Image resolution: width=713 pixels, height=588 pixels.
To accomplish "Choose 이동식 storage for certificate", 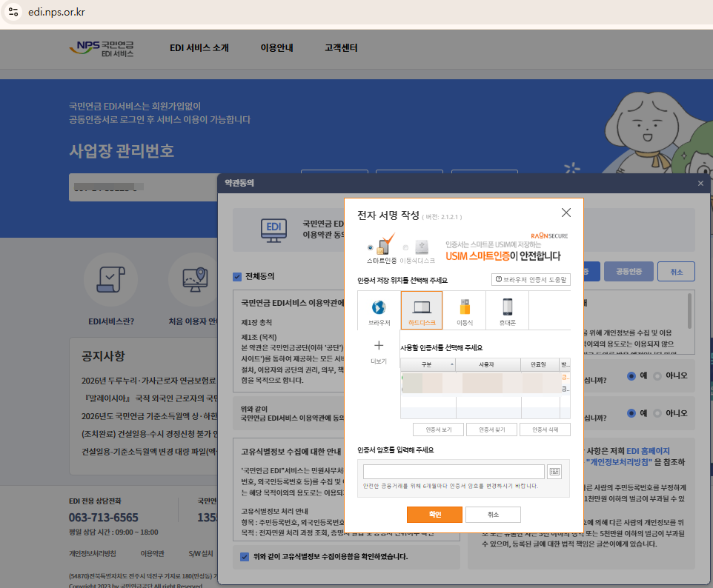I will coord(464,311).
